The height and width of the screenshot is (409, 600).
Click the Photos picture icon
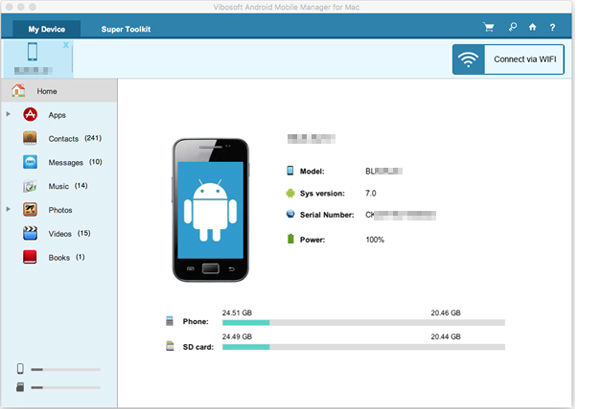(x=30, y=210)
